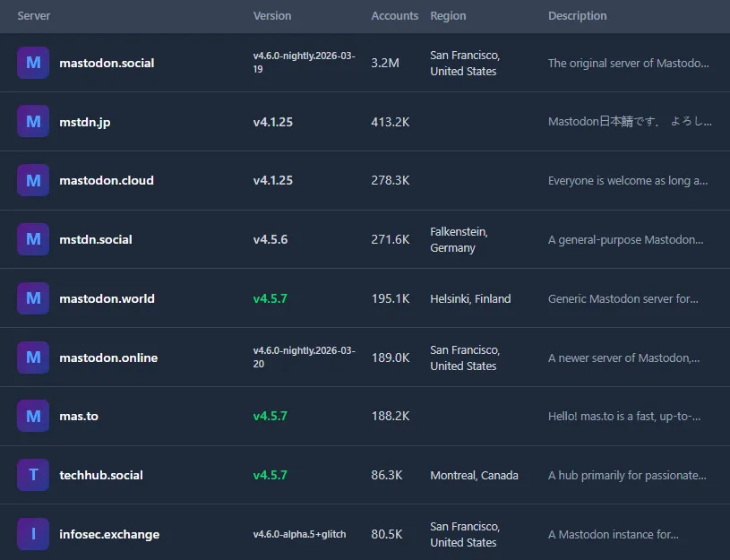
Task: Click the techhub.social 'T' avatar icon
Action: (33, 475)
